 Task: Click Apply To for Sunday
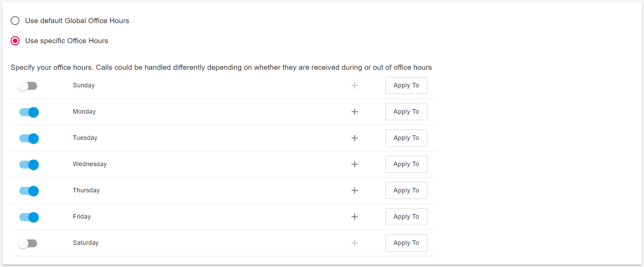[x=406, y=86]
